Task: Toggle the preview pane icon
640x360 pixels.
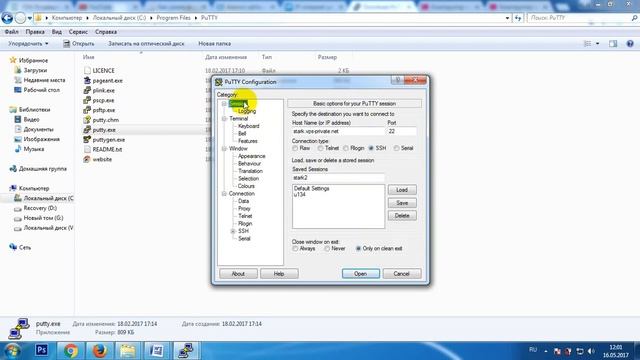Action: click(613, 44)
